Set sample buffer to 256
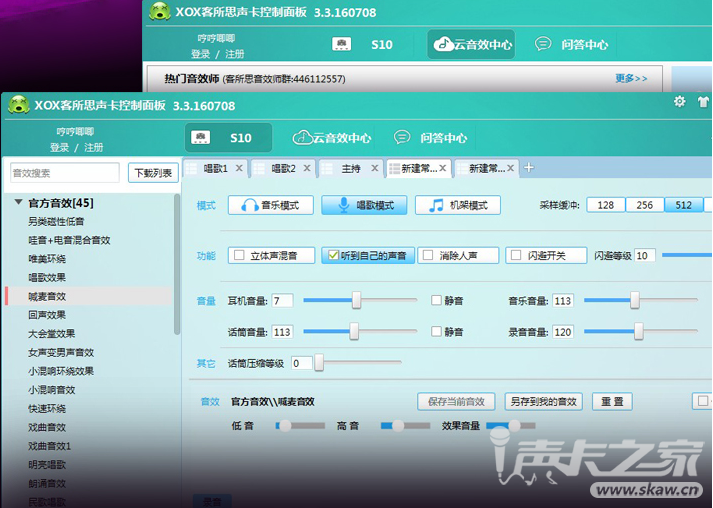 [x=645, y=205]
